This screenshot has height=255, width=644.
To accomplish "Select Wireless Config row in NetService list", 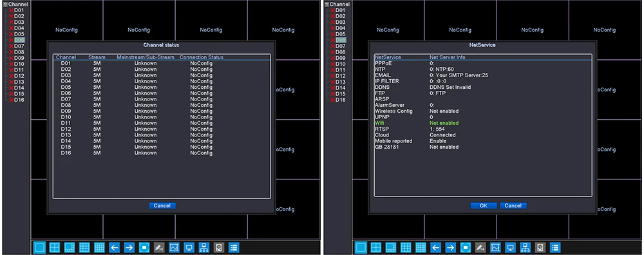I will 482,111.
